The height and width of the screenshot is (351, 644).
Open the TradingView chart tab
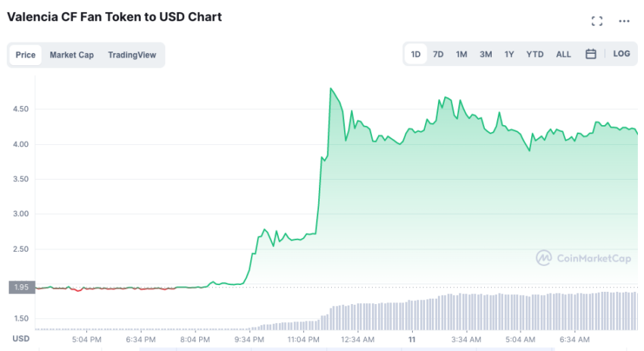(132, 55)
